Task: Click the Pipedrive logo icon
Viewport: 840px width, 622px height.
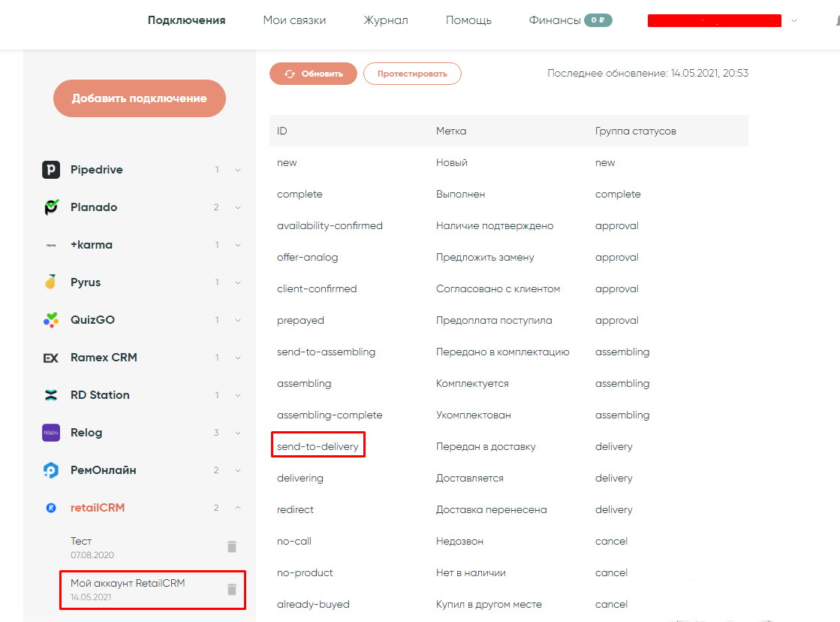Action: point(50,170)
